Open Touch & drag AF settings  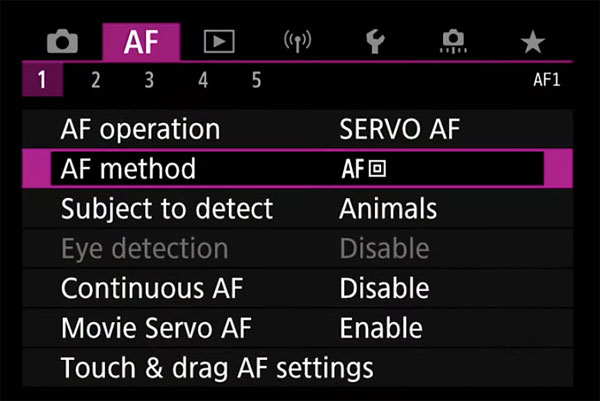(298, 368)
